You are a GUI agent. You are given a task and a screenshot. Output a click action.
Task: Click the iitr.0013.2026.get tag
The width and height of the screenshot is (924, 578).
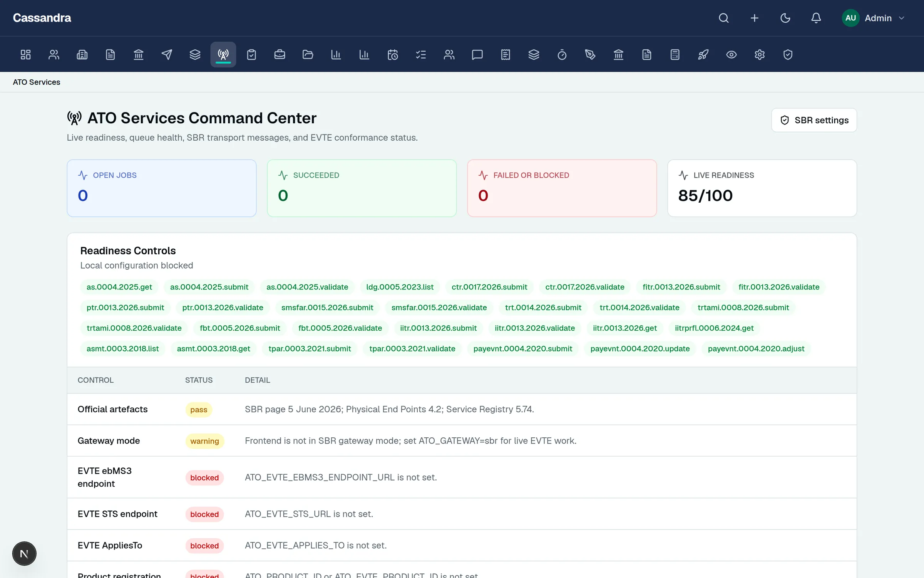click(x=625, y=328)
